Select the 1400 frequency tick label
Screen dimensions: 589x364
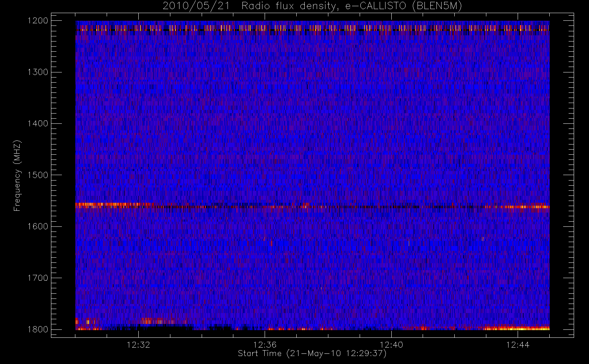coord(38,123)
